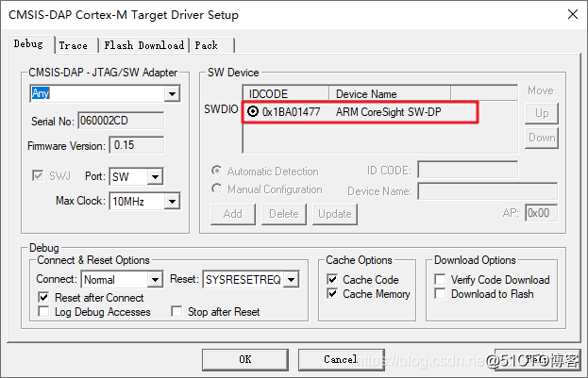Viewport: 588px width, 378px height.
Task: Enable Log Debug Accesses checkbox
Action: point(43,311)
